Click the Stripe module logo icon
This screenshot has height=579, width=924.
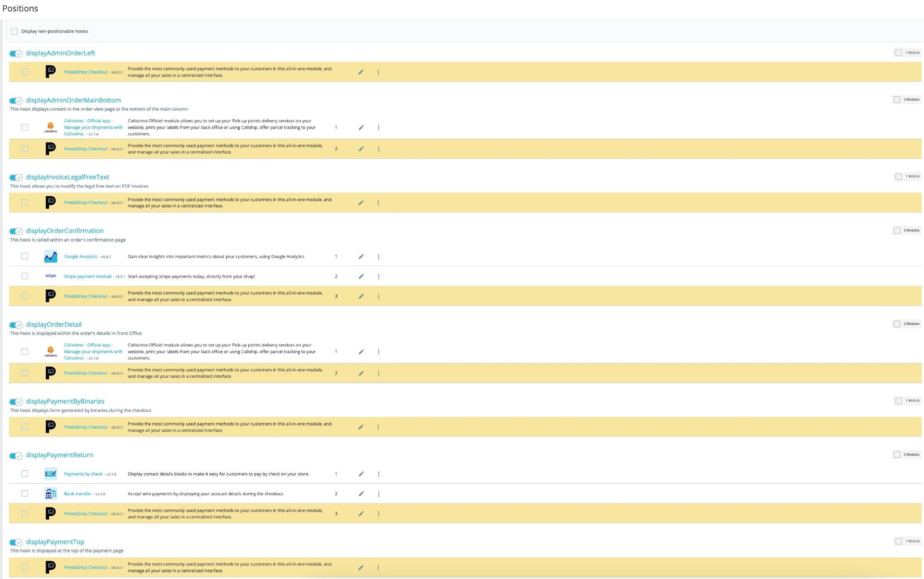coord(51,276)
